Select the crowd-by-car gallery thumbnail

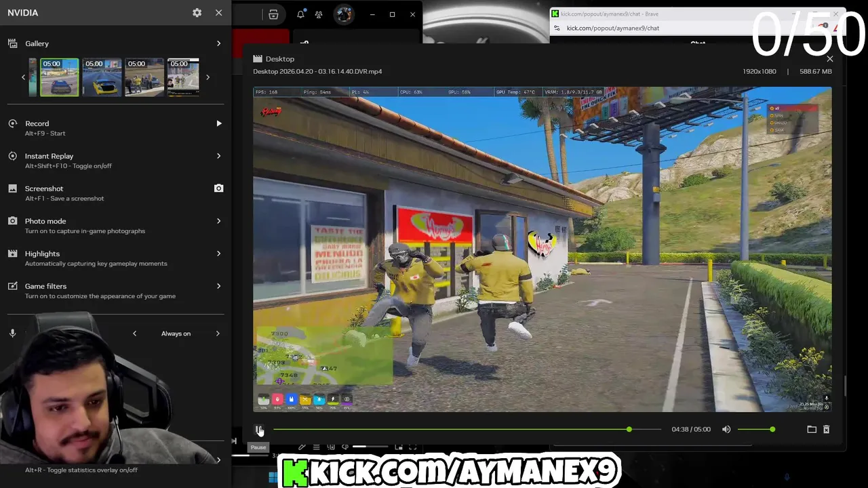pyautogui.click(x=144, y=77)
